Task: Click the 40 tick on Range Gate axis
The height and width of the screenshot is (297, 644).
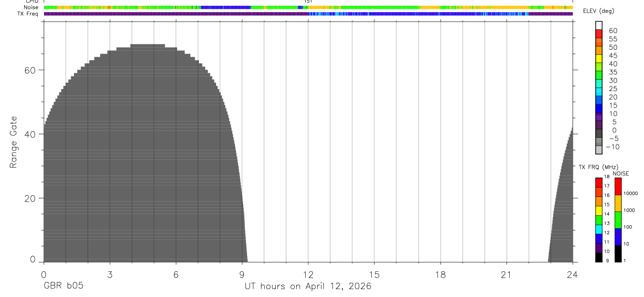Action: pos(31,134)
